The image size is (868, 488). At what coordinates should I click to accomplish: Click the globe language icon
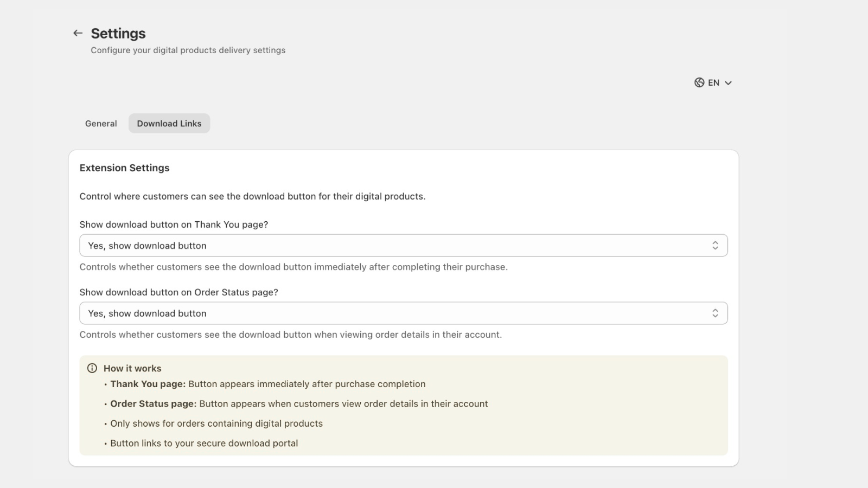(x=699, y=82)
